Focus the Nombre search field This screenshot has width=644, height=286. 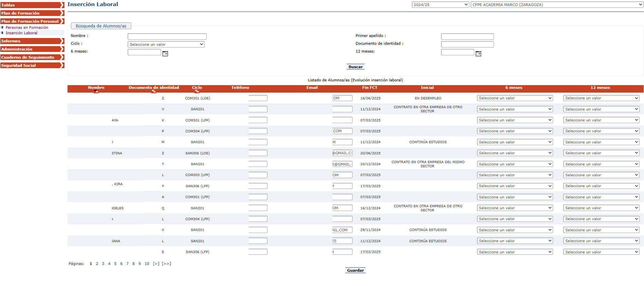167,36
